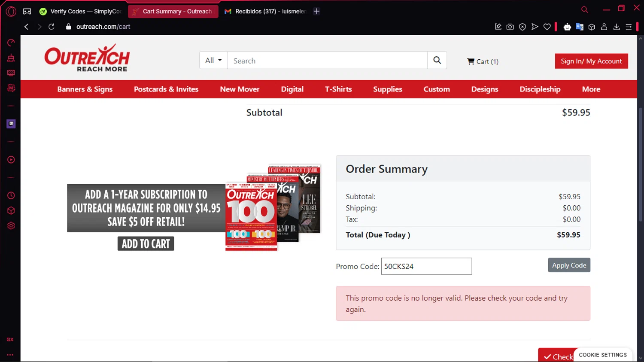The height and width of the screenshot is (362, 644).
Task: Open New Mover menu
Action: pyautogui.click(x=240, y=89)
